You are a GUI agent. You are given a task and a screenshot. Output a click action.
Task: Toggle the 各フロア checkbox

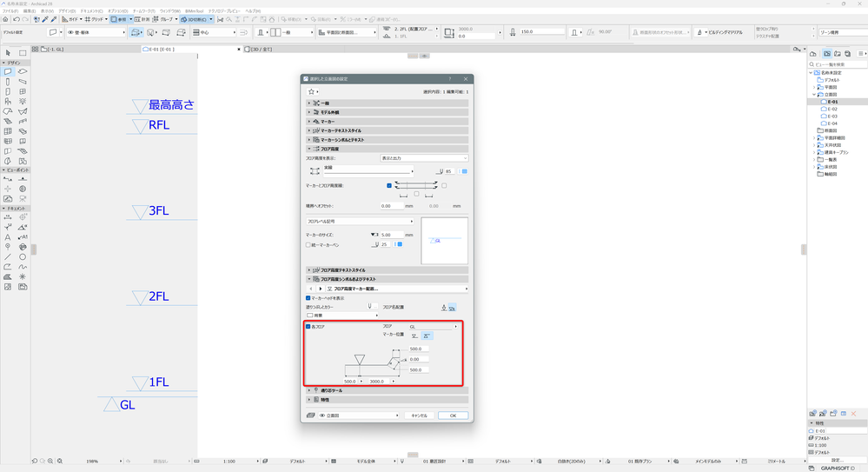(x=308, y=327)
